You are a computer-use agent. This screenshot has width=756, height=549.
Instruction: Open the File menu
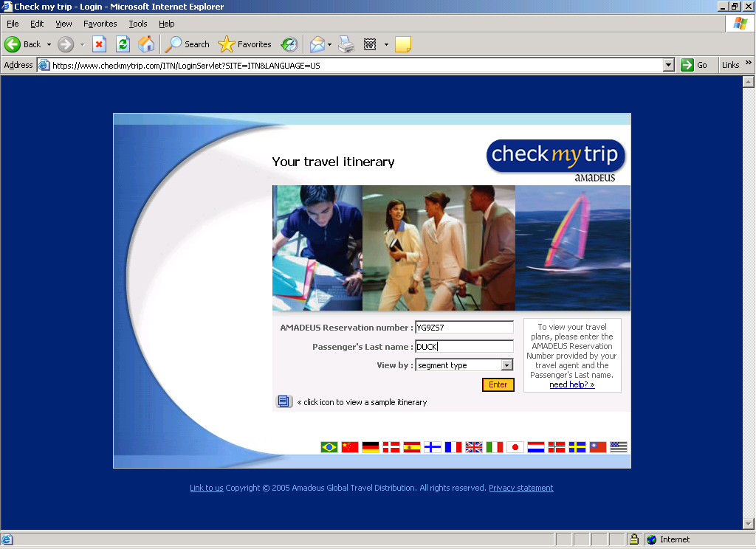[x=13, y=24]
